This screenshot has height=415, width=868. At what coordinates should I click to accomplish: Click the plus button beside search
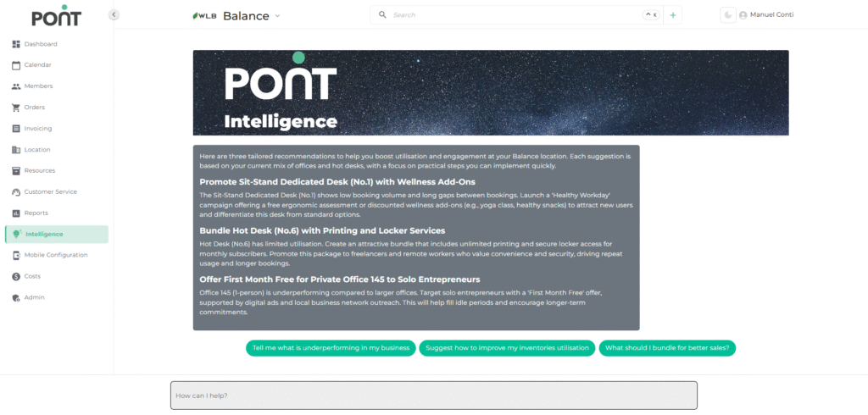673,15
